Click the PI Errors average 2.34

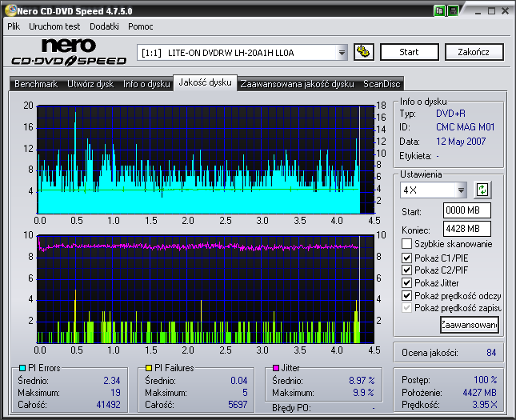(112, 381)
